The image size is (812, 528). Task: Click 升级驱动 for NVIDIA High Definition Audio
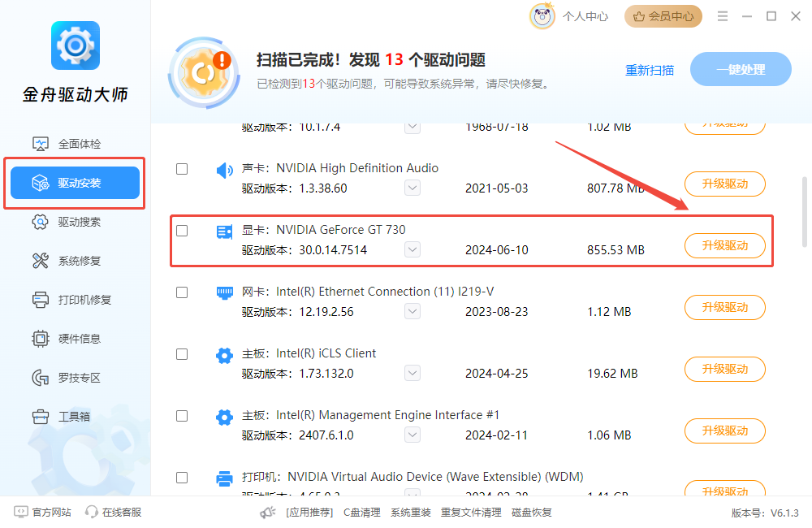click(x=725, y=184)
